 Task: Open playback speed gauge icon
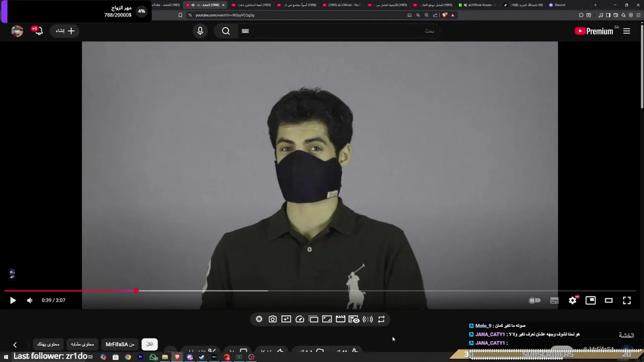tap(300, 319)
